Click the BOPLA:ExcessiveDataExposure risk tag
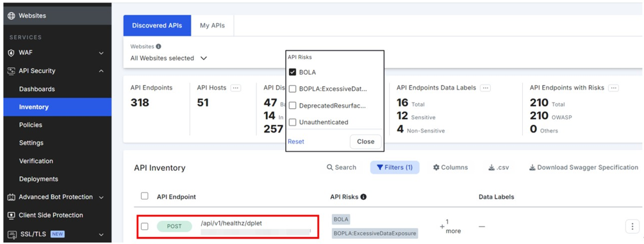This screenshot has width=644, height=244. (375, 234)
